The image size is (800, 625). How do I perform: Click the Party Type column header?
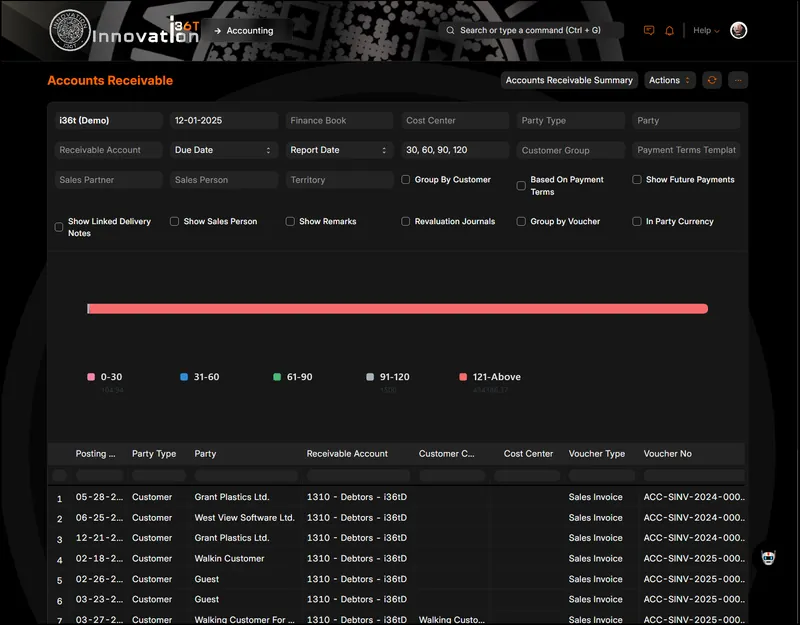[154, 454]
